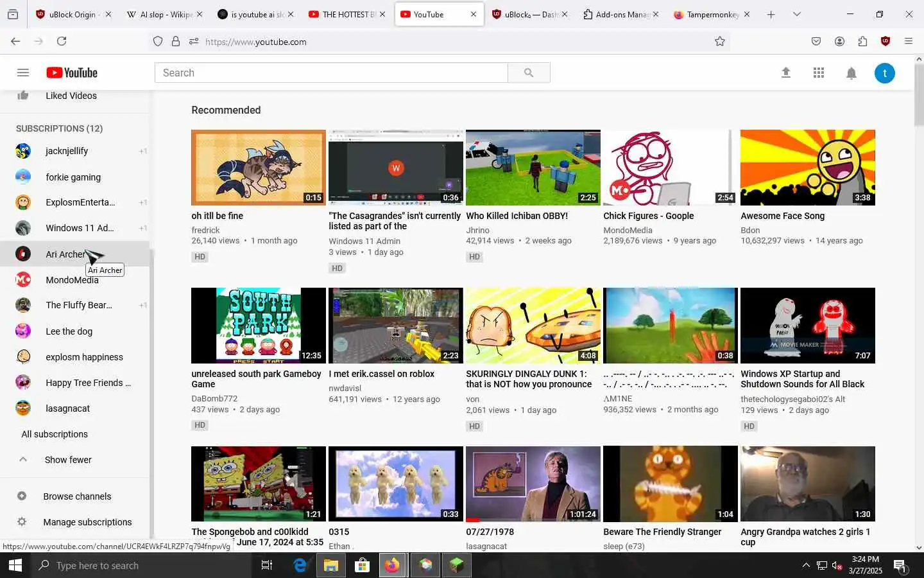Open the YouTube hamburger guide menu
This screenshot has height=578, width=924.
coord(23,73)
